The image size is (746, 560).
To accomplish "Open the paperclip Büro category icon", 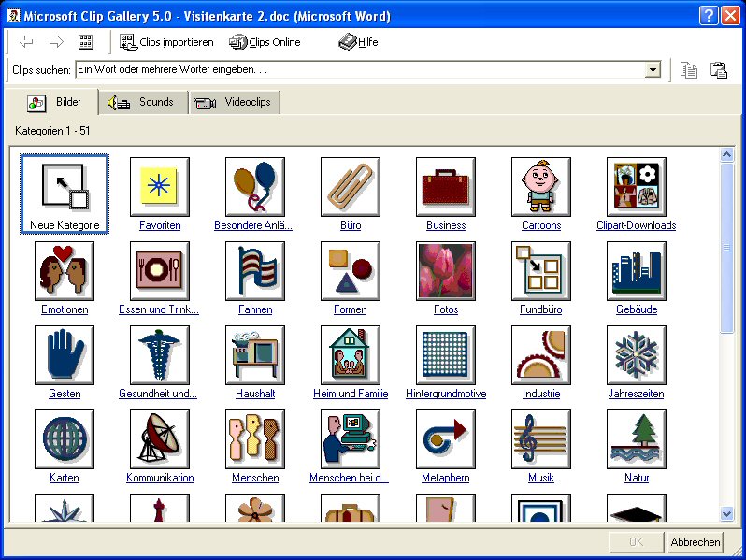I will click(x=351, y=187).
